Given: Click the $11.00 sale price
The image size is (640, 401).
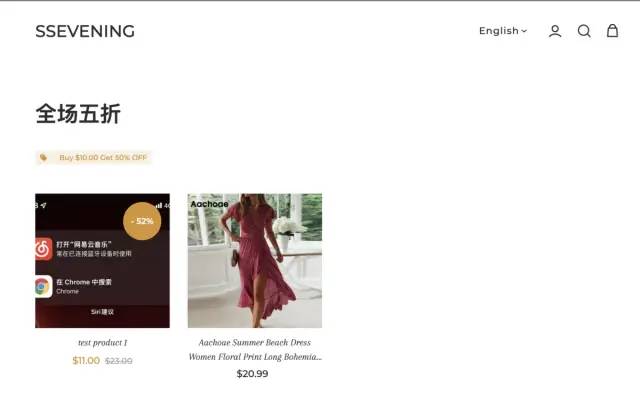Looking at the screenshot, I should coord(86,361).
